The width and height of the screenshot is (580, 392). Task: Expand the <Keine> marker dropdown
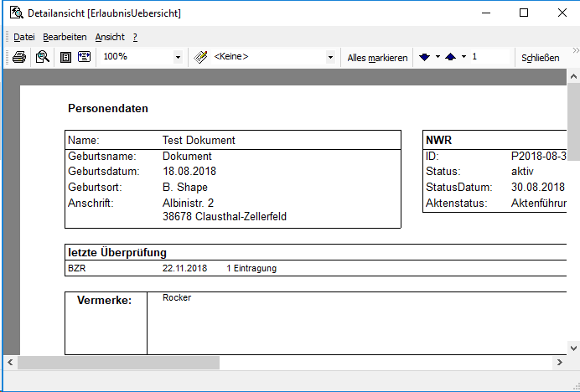click(x=330, y=57)
